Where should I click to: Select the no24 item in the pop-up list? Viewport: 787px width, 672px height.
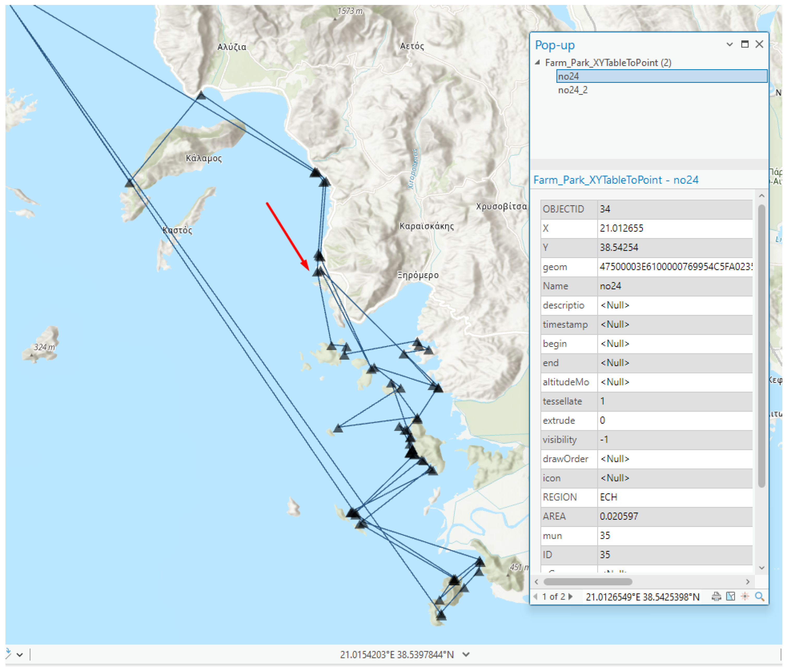(569, 76)
